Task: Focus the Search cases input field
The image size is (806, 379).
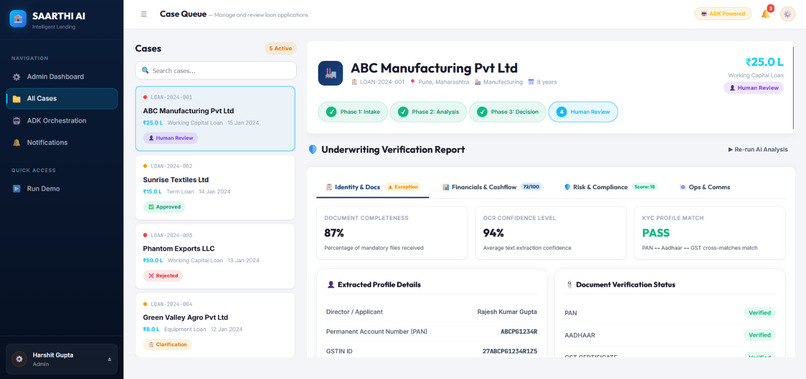Action: (x=216, y=70)
